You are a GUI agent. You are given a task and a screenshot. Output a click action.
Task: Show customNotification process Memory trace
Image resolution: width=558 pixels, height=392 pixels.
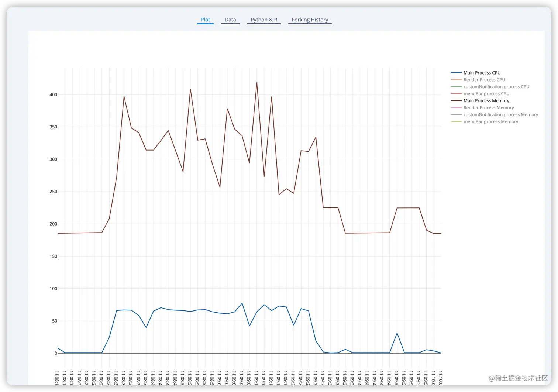coord(501,115)
